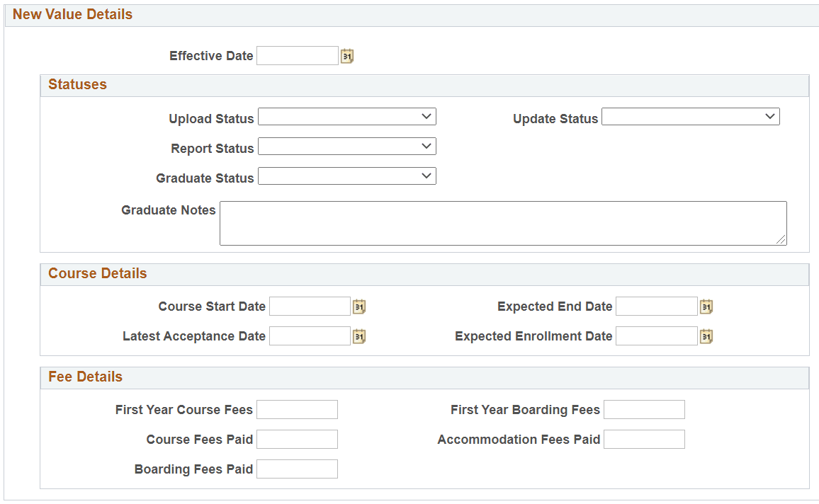Click the Accommodation Fees Paid field
The width and height of the screenshot is (819, 504).
pyautogui.click(x=644, y=439)
